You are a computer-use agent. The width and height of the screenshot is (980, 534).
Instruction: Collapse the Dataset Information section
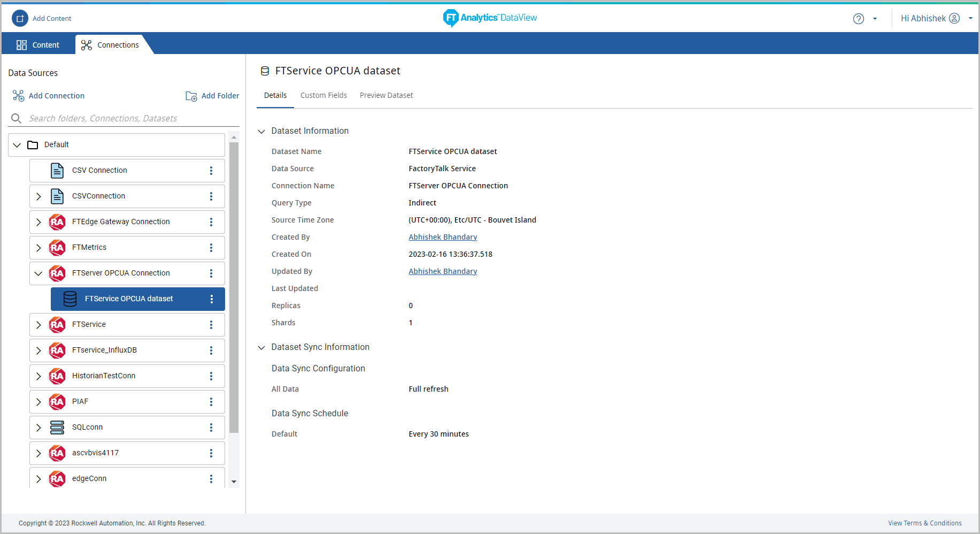(x=261, y=132)
